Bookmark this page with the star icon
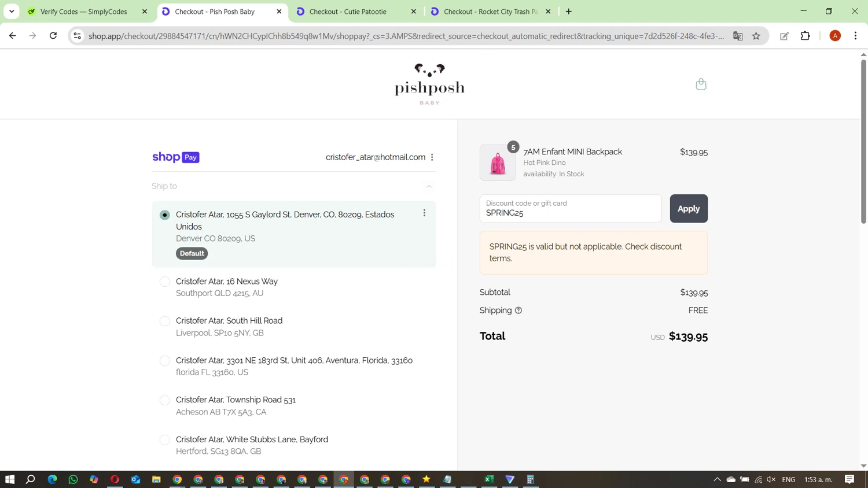Image resolution: width=868 pixels, height=488 pixels. pyautogui.click(x=756, y=36)
